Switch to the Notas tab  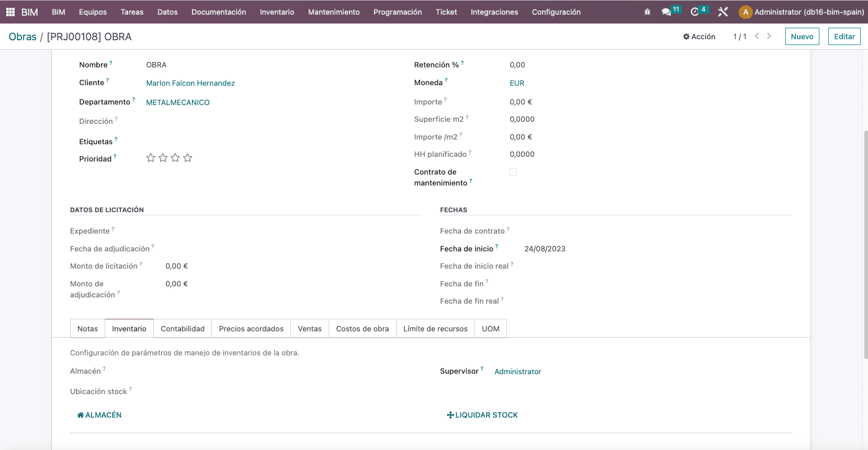(87, 329)
